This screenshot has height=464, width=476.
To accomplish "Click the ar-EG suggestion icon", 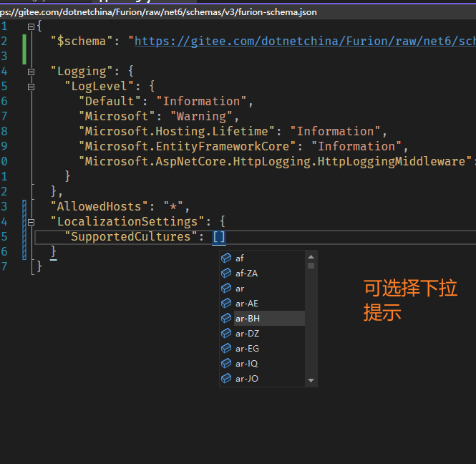I will coord(226,349).
